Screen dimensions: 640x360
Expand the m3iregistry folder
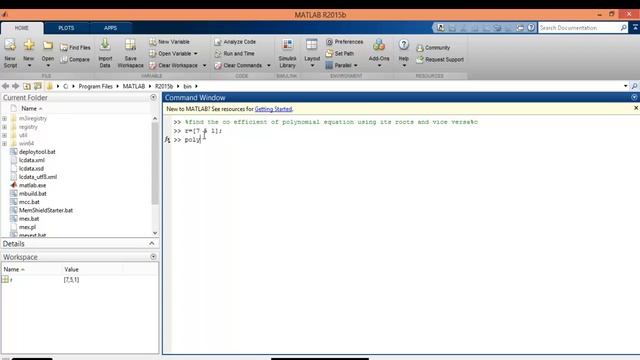4,119
